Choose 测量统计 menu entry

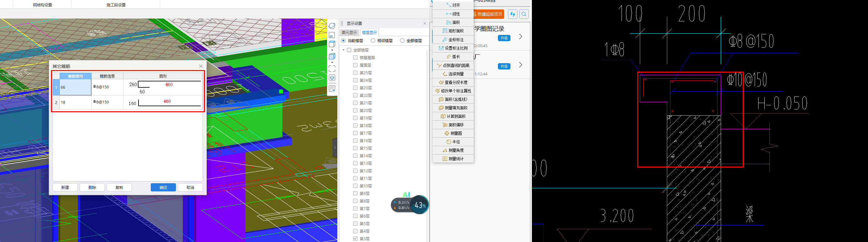453,159
